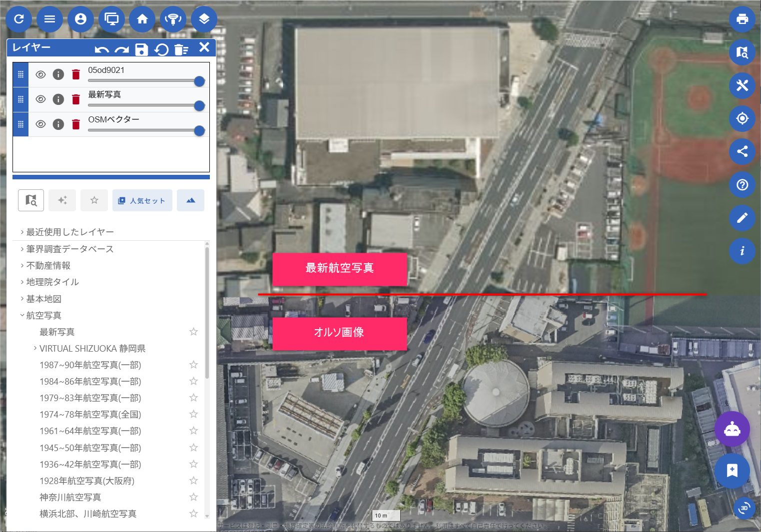
Task: Click the 最新航空写真 pink label
Action: 339,268
